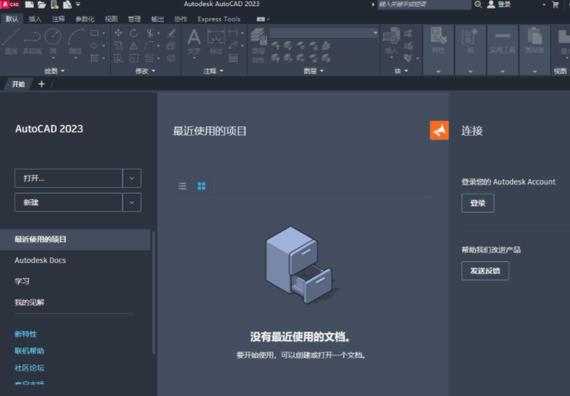Click the Send feedback button
The image size is (570, 396).
(485, 271)
